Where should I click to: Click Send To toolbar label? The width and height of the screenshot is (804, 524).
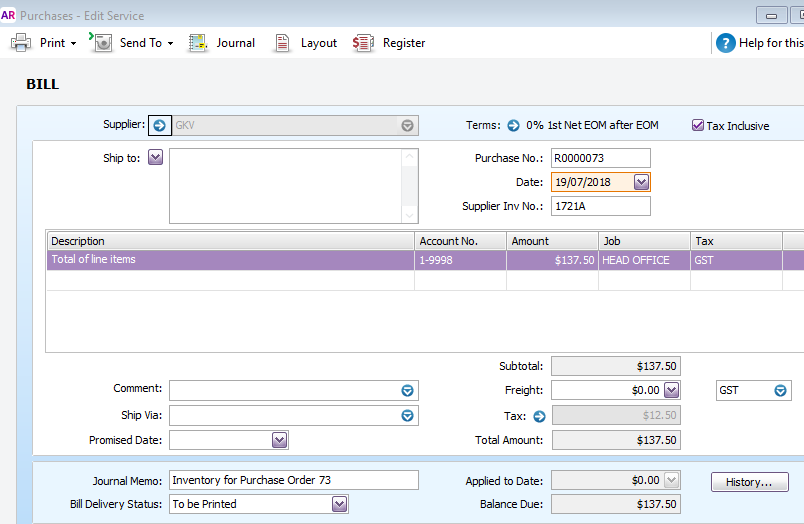point(140,43)
